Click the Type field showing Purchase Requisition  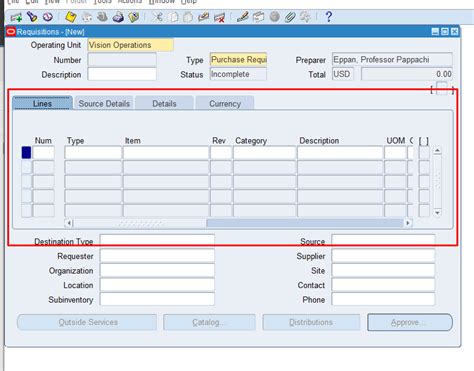point(238,60)
